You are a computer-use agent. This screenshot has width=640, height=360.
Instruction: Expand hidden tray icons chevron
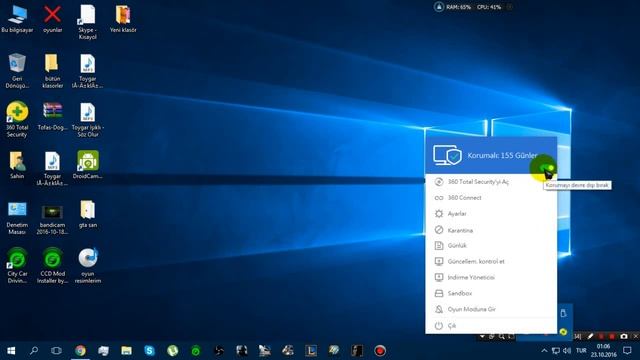pyautogui.click(x=544, y=351)
